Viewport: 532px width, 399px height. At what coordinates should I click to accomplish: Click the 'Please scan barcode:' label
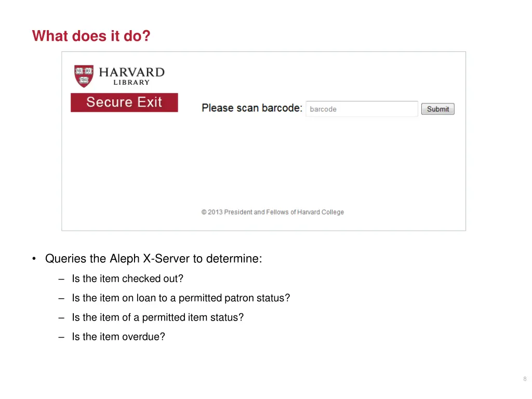coord(252,108)
